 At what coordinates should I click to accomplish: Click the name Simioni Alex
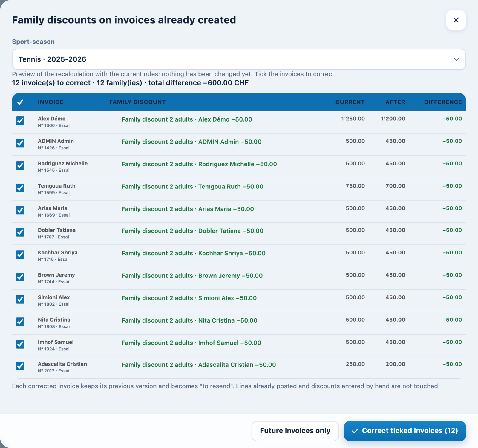pyautogui.click(x=54, y=297)
